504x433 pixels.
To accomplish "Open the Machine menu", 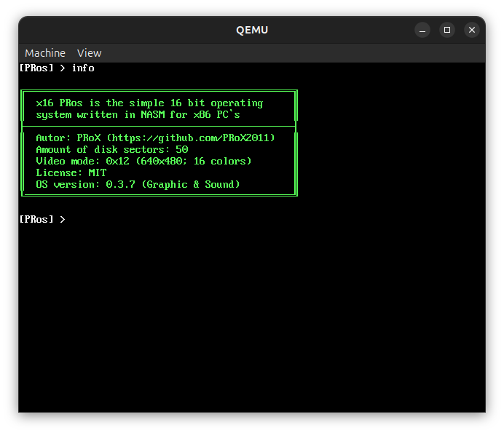I will (x=45, y=53).
